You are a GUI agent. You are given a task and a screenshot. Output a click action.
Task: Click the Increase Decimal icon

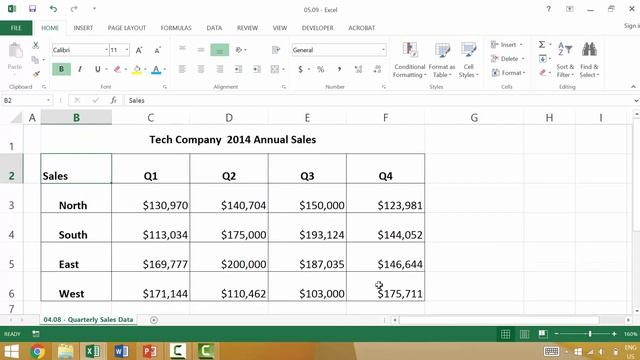point(358,69)
